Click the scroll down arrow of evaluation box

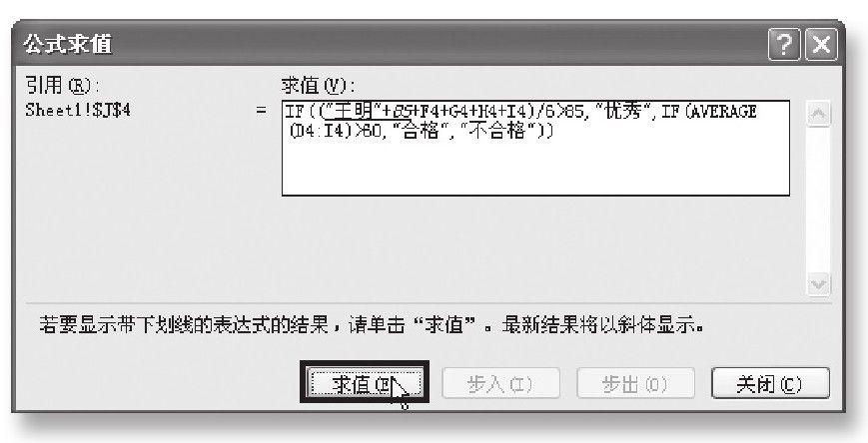click(x=819, y=283)
